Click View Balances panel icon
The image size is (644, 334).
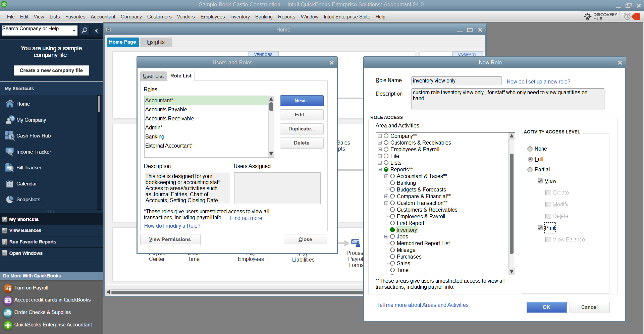(x=5, y=230)
